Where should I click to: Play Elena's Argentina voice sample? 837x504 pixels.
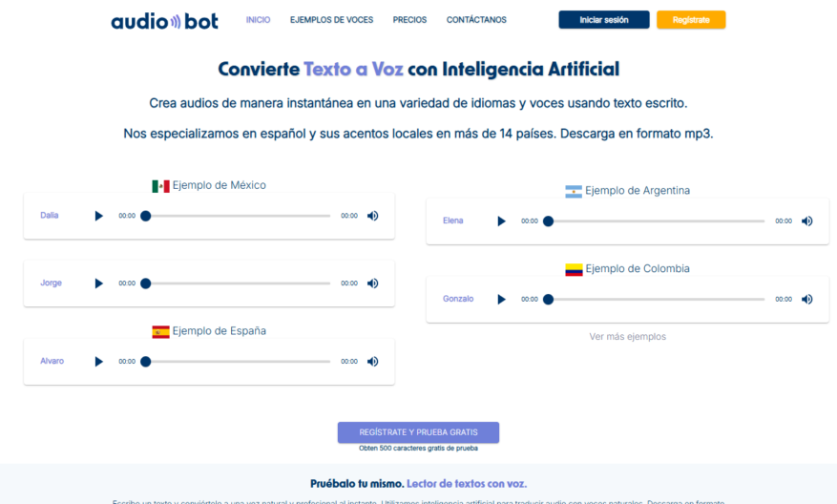pos(501,221)
